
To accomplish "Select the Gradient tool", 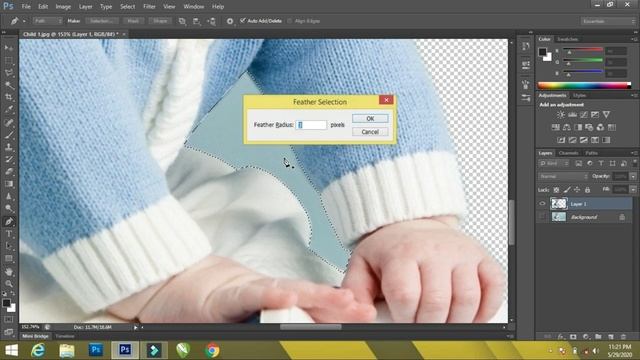I will pyautogui.click(x=9, y=184).
